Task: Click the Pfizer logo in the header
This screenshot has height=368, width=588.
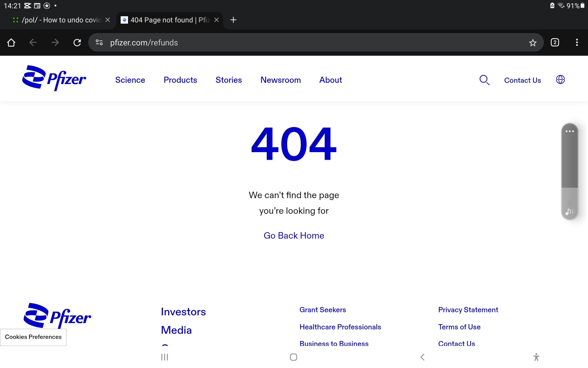Action: point(54,78)
